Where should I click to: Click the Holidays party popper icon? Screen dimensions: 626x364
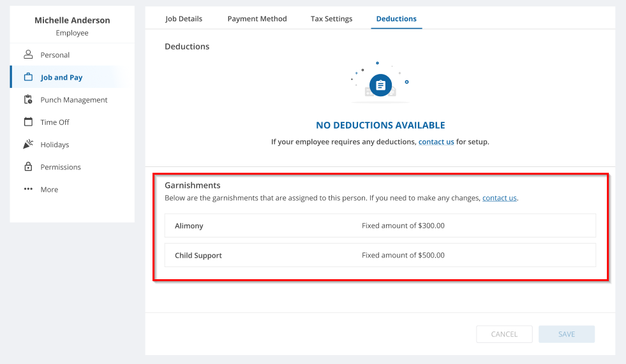pyautogui.click(x=28, y=144)
